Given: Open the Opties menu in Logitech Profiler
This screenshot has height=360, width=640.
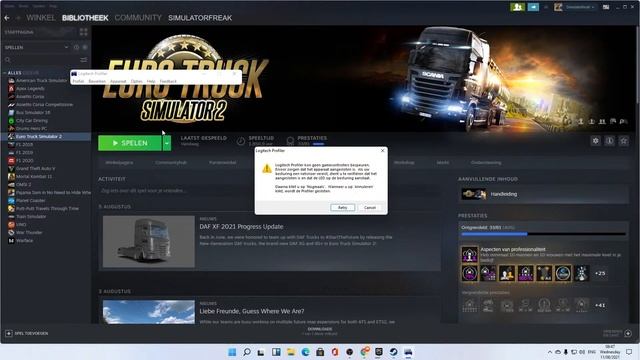Looking at the screenshot, I should 136,81.
